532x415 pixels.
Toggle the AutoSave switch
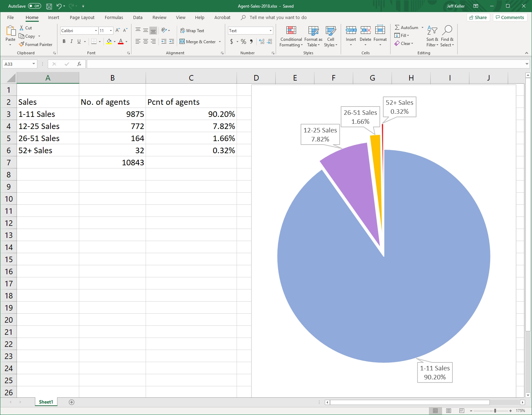coord(35,6)
